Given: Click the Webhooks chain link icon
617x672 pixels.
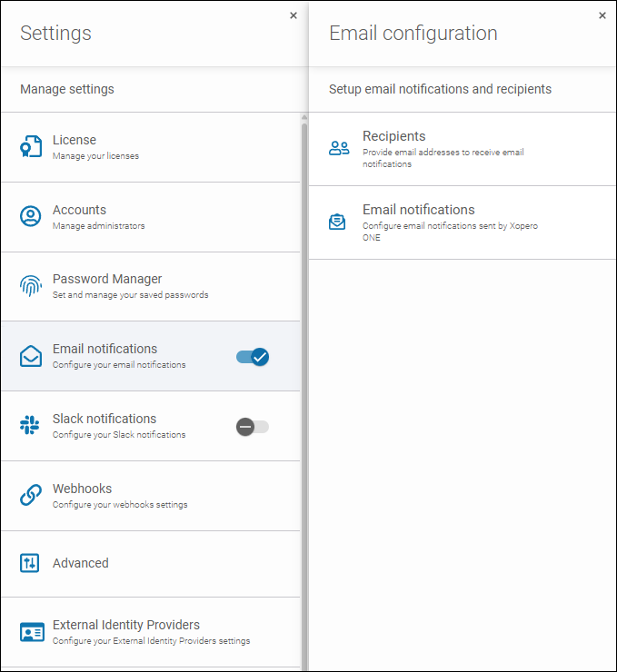Looking at the screenshot, I should pos(31,495).
